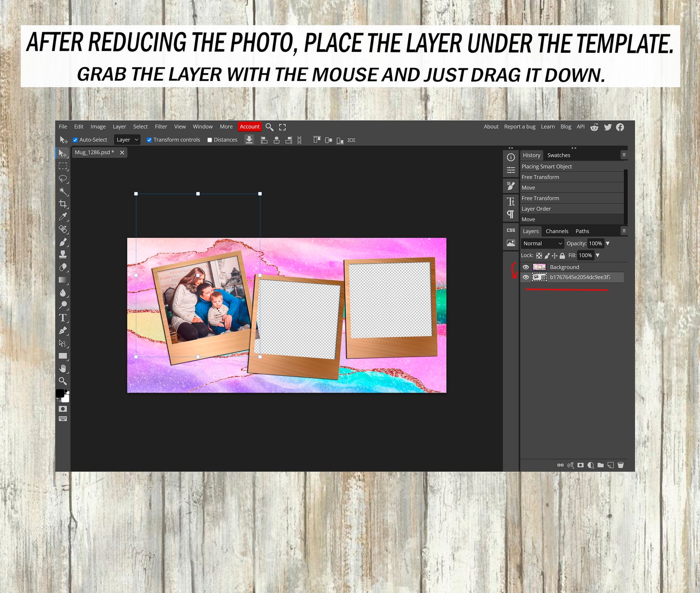Click the red Account button

pos(249,127)
